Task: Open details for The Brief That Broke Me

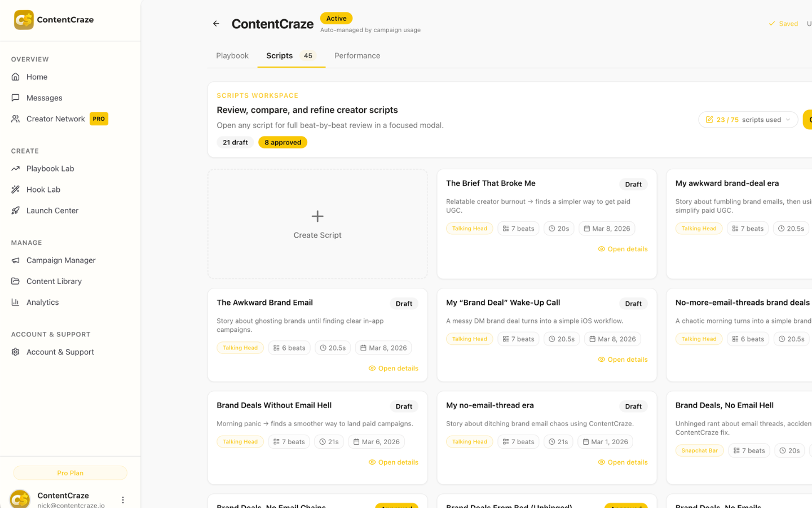Action: coord(623,249)
